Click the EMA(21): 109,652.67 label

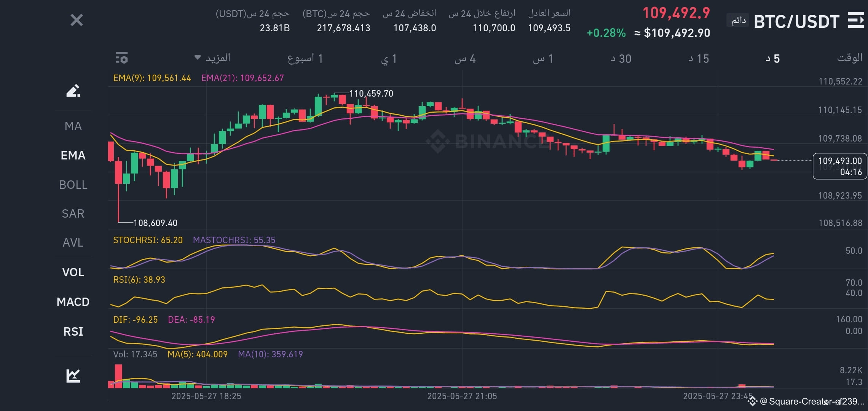[243, 78]
